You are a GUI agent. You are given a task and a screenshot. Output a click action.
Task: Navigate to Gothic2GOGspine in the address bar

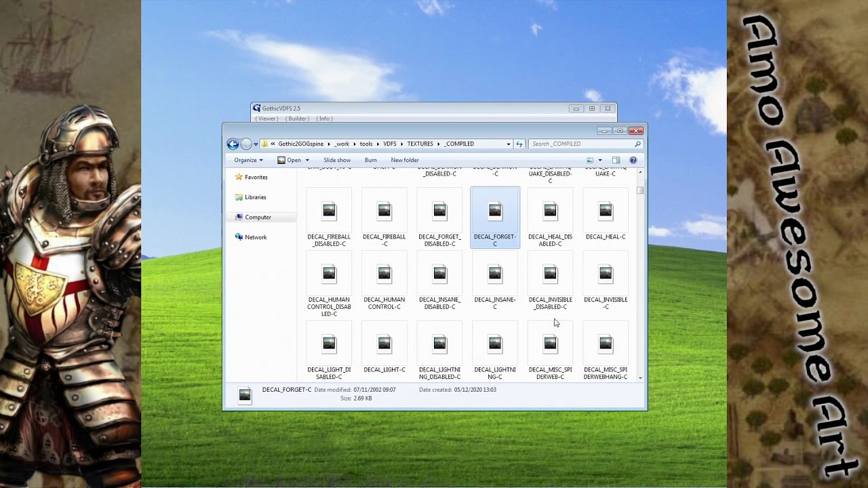300,144
